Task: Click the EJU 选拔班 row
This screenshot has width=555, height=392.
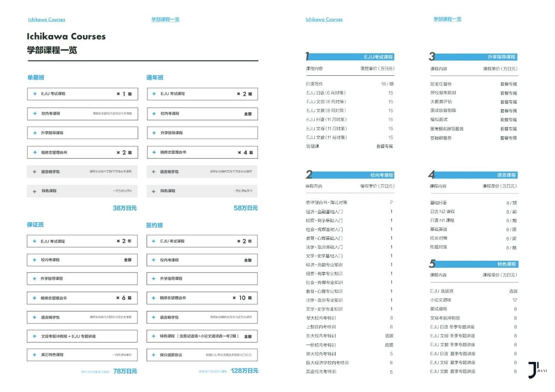Action: 474,291
